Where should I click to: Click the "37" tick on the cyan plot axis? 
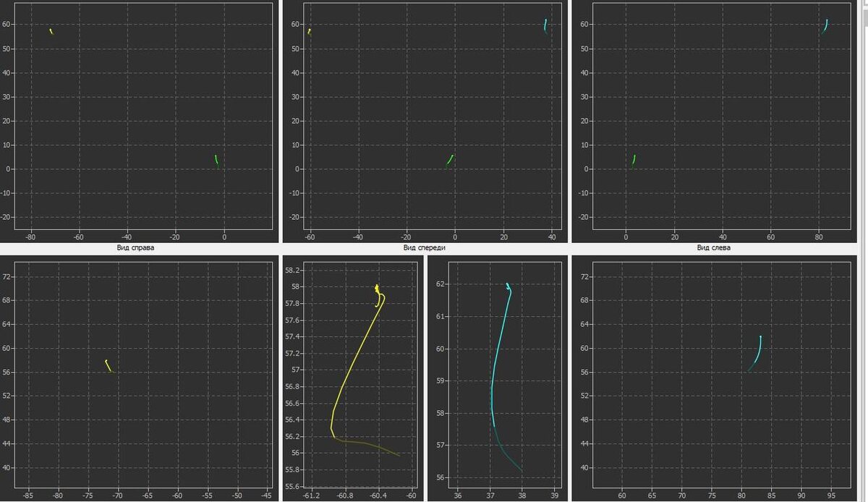490,495
